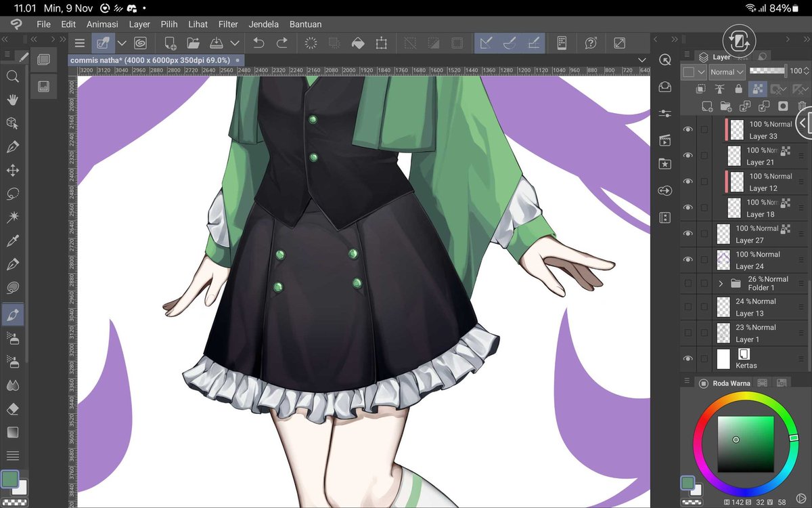Open the Edit menu
The width and height of the screenshot is (812, 508).
[x=68, y=24]
